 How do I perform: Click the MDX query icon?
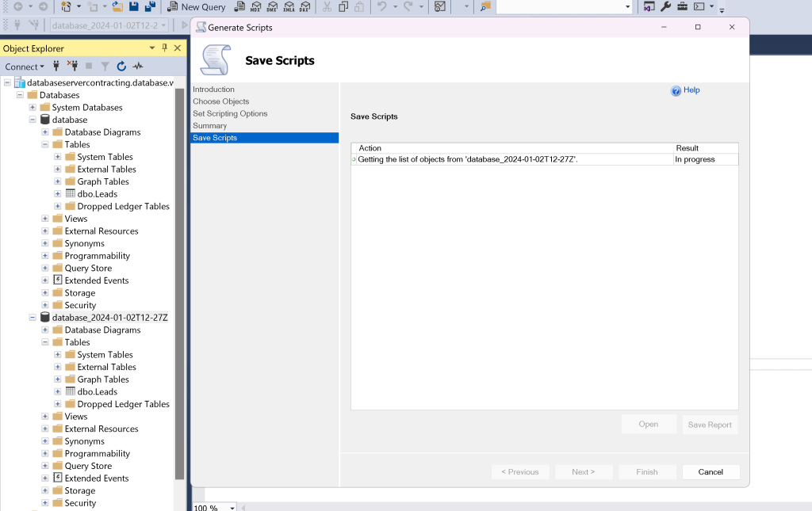(x=256, y=6)
